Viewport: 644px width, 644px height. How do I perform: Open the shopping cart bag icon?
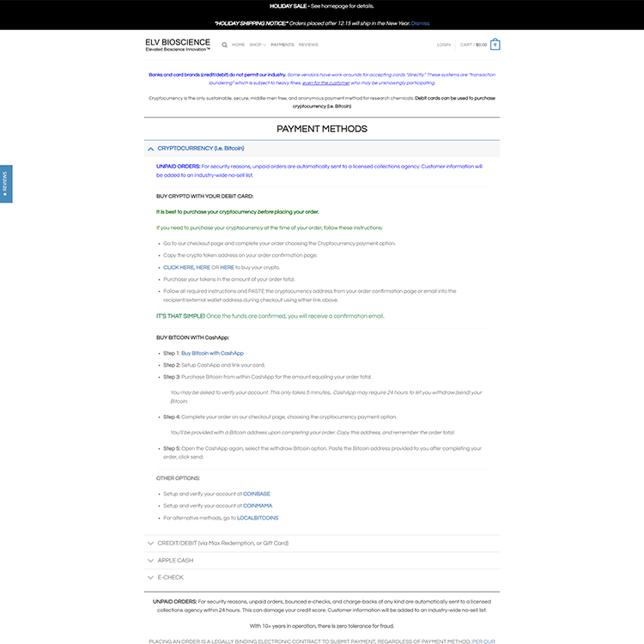point(495,45)
